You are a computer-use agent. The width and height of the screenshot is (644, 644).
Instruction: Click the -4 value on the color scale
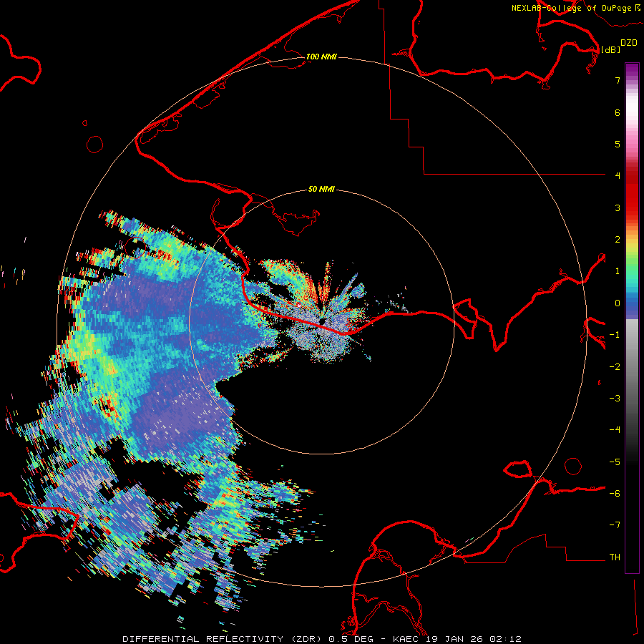615,429
